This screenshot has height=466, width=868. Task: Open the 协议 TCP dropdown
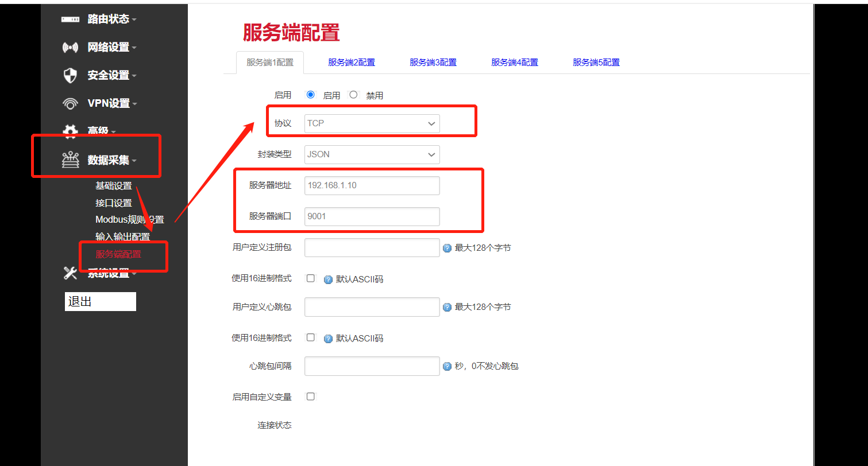[372, 123]
